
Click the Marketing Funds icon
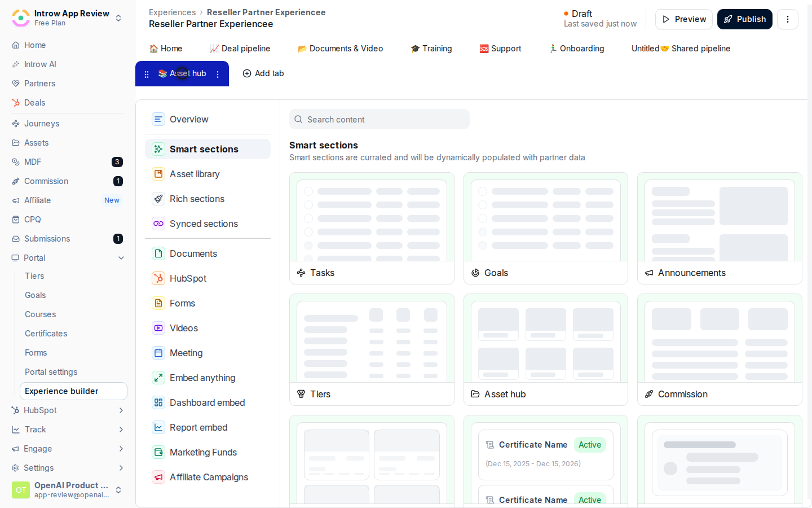pos(158,452)
